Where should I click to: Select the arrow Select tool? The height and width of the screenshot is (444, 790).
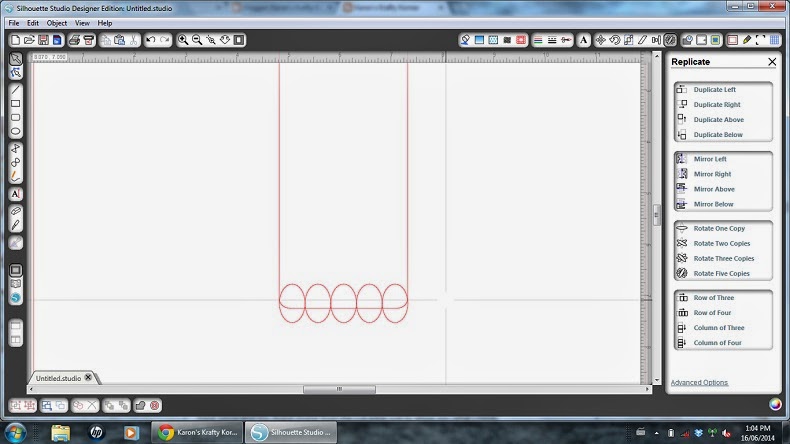tap(16, 59)
